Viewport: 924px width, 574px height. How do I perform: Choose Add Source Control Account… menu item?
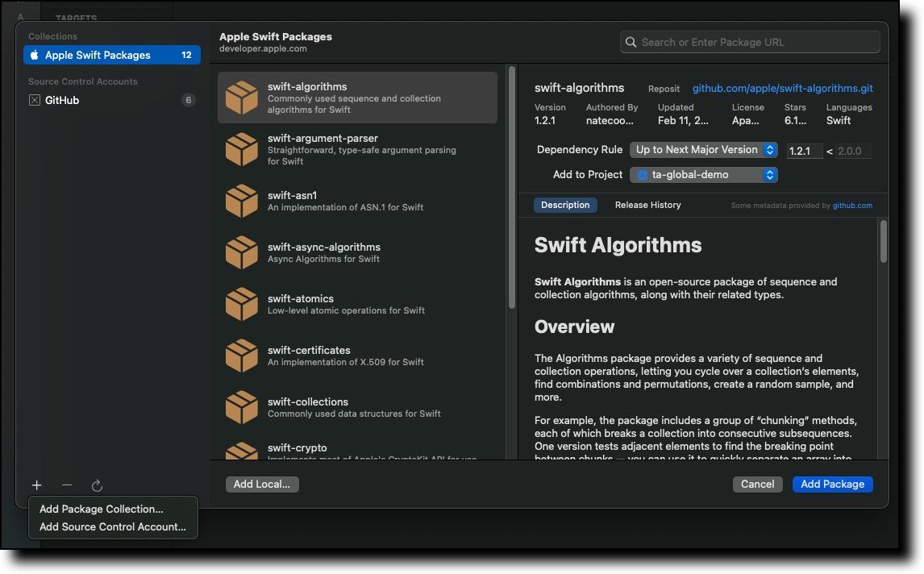113,527
